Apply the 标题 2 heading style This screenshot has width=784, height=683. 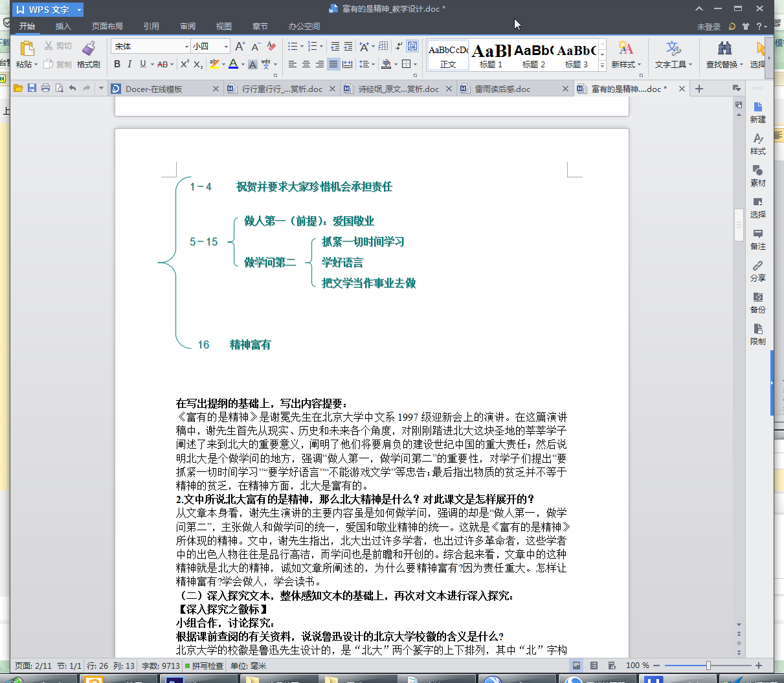(534, 55)
